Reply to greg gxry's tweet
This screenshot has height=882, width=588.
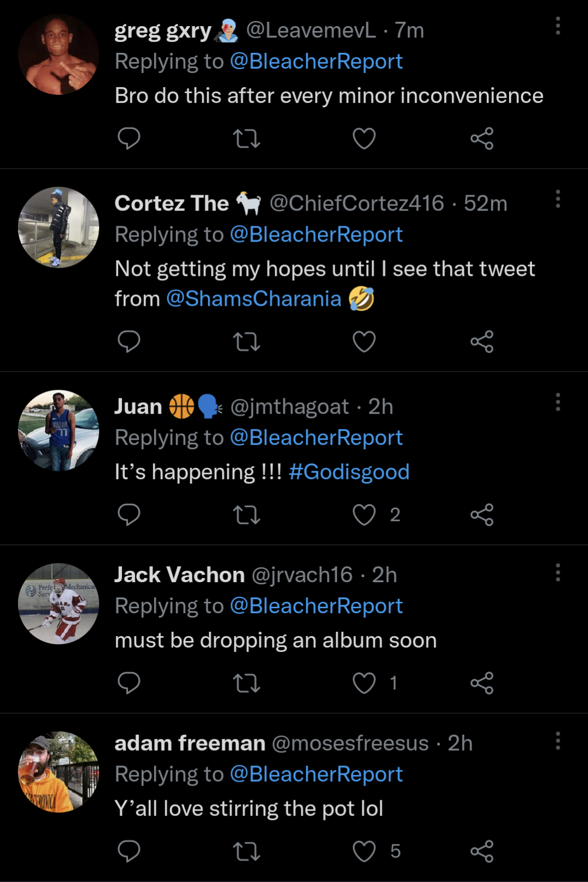point(129,138)
